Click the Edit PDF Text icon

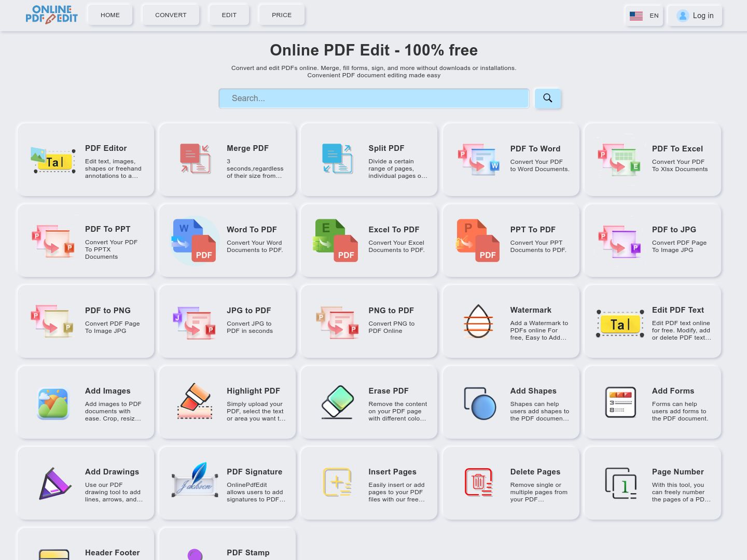(620, 324)
